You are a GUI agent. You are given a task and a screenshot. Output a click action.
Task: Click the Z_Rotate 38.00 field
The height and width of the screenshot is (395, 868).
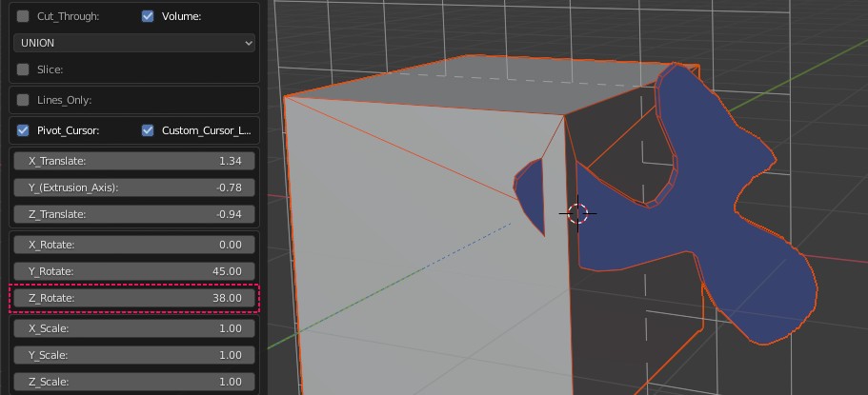pos(134,298)
